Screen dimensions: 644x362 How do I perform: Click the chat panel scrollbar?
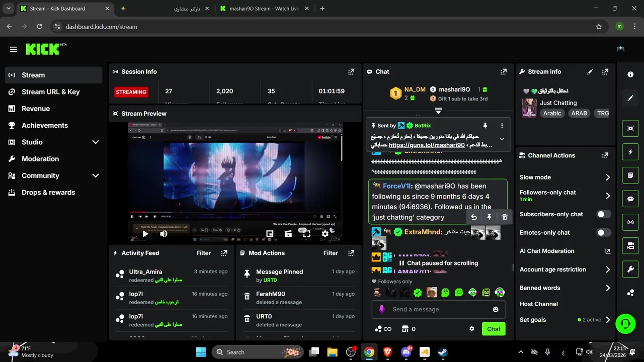pos(513,267)
